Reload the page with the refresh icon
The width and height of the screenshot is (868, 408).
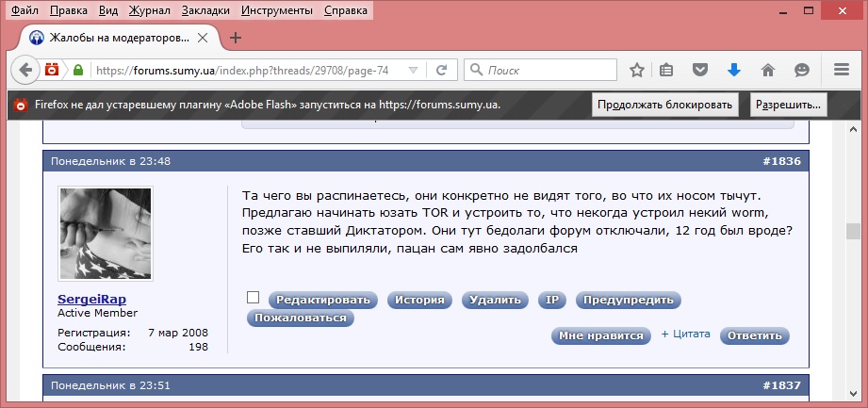pyautogui.click(x=440, y=70)
